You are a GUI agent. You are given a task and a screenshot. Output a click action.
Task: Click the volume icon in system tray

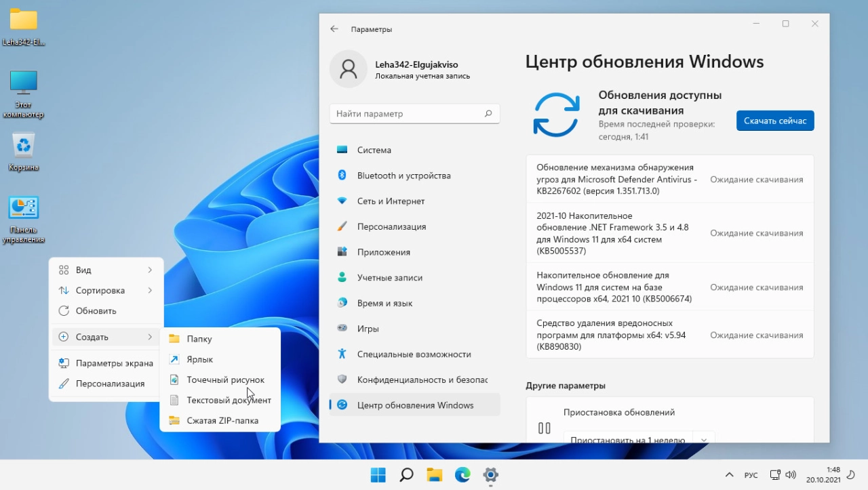[791, 474]
